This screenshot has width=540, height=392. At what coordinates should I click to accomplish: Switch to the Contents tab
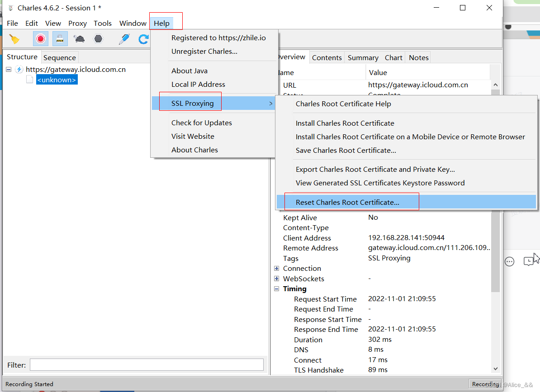327,57
